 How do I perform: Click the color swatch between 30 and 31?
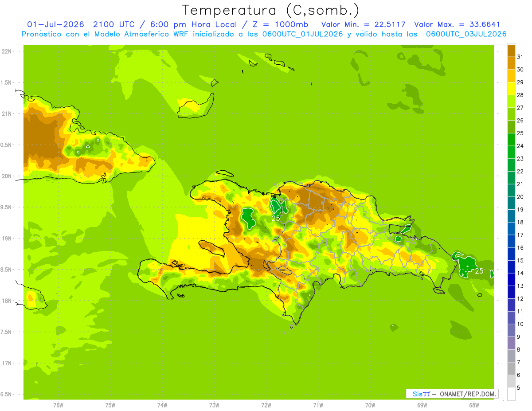point(511,63)
